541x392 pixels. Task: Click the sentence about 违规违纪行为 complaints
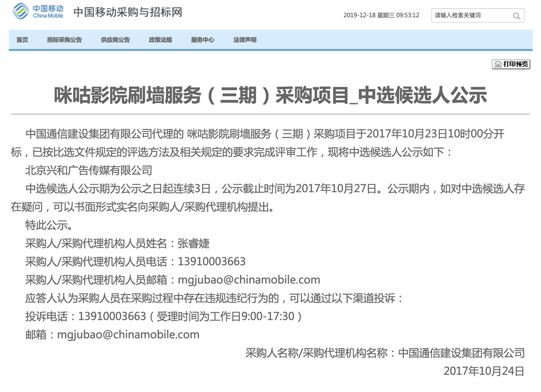coord(214,298)
